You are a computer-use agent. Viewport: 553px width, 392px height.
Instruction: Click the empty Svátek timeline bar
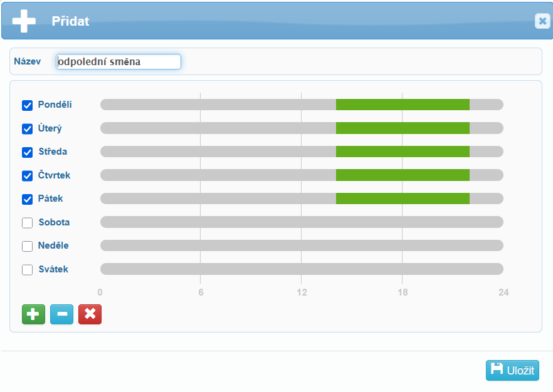tap(302, 269)
